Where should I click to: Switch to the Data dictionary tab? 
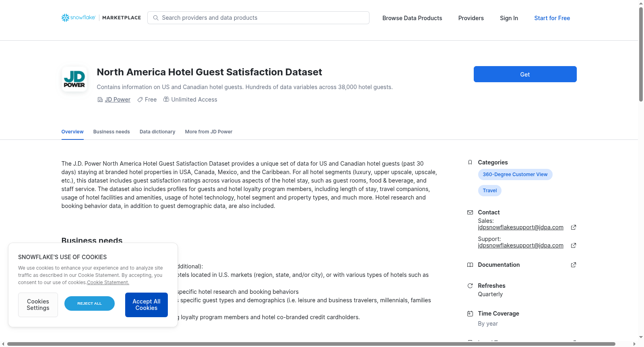tap(157, 132)
